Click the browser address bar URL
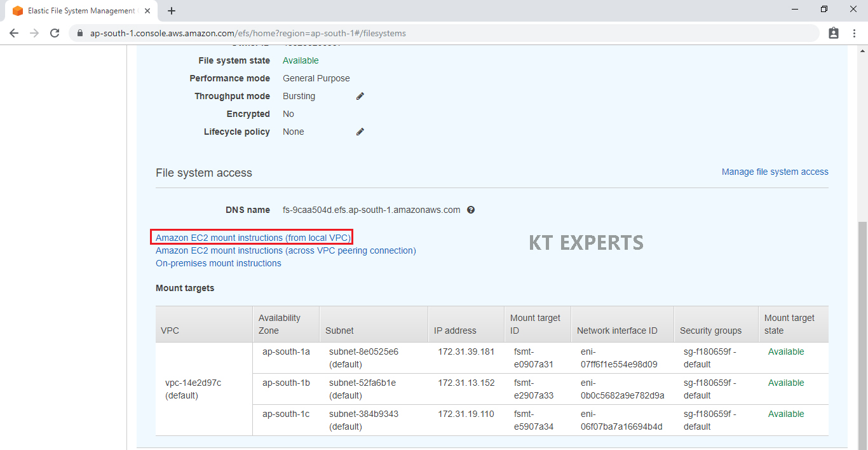Screen dimensions: 868x450 pos(248,33)
